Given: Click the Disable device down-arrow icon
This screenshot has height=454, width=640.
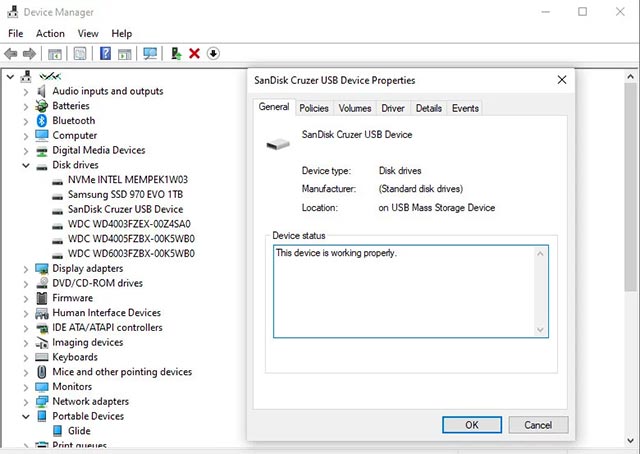Looking at the screenshot, I should (213, 53).
